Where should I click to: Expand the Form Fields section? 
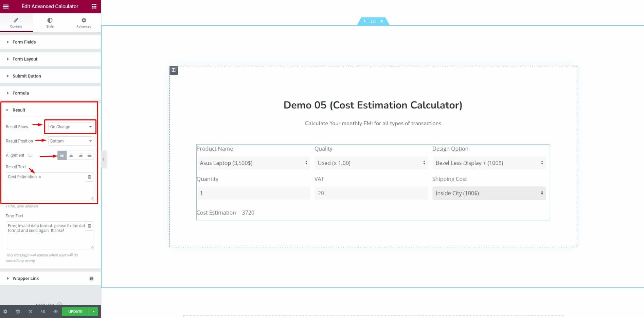click(x=24, y=42)
